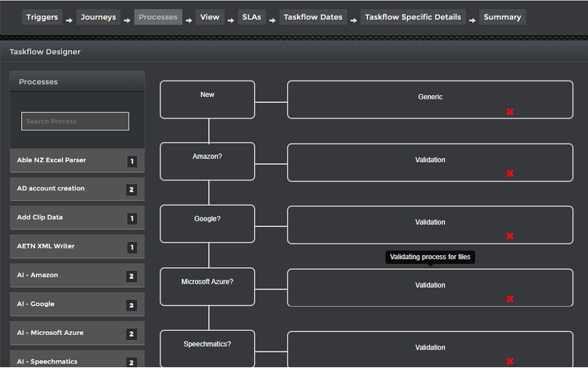Select the Microsoft Azure? decision node

tap(208, 287)
